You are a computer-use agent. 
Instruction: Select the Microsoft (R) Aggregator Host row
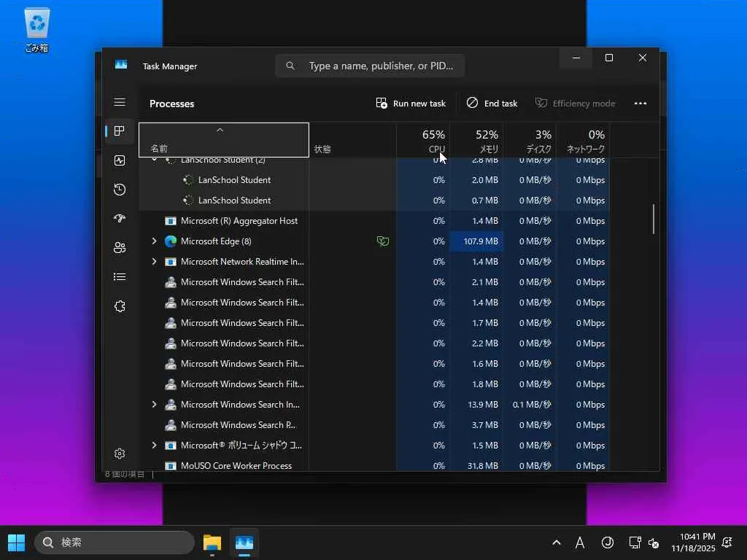374,221
